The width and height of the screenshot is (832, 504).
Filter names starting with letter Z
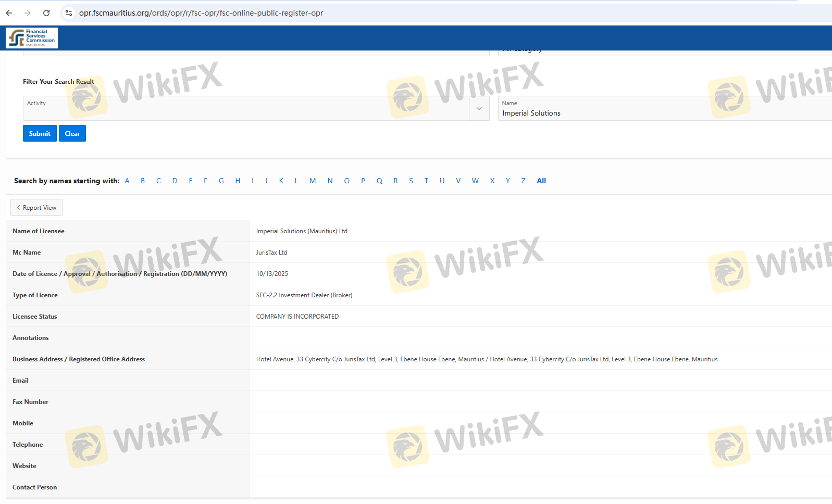pos(523,181)
